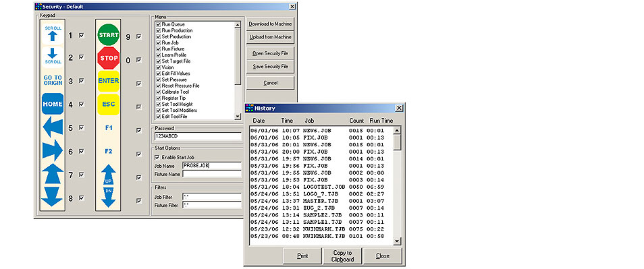The image size is (644, 269).
Task: Toggle the Enable Start Job checkbox
Action: coord(157,158)
